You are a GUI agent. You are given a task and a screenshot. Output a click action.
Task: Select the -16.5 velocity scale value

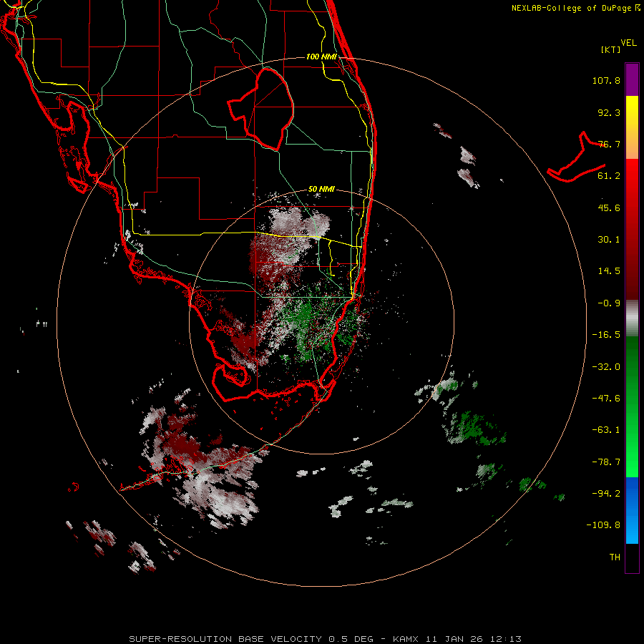[x=606, y=335]
